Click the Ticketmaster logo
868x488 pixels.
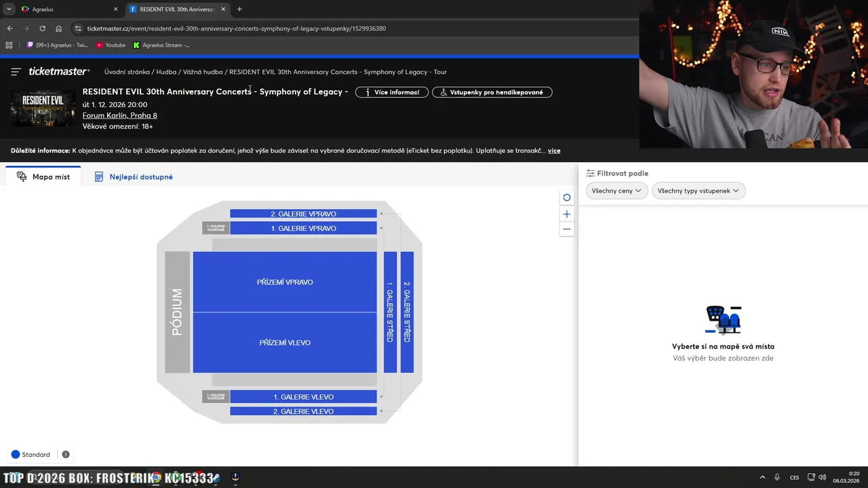pyautogui.click(x=59, y=72)
